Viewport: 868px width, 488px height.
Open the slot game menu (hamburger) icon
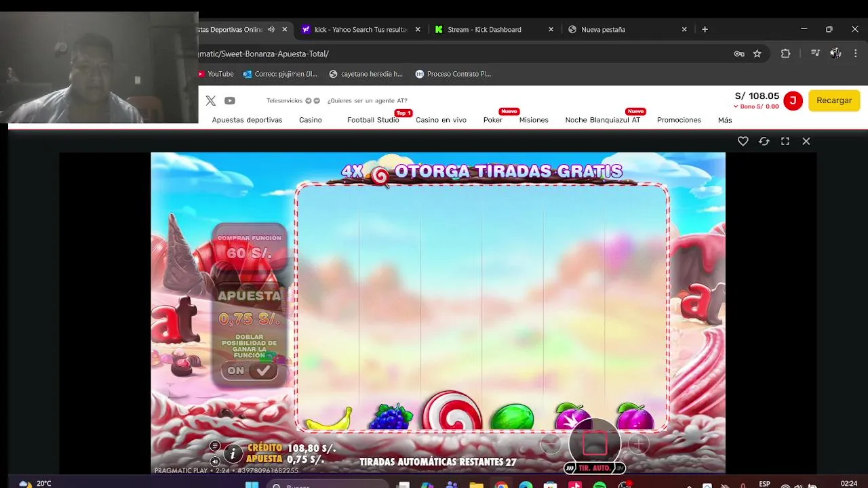point(215,446)
